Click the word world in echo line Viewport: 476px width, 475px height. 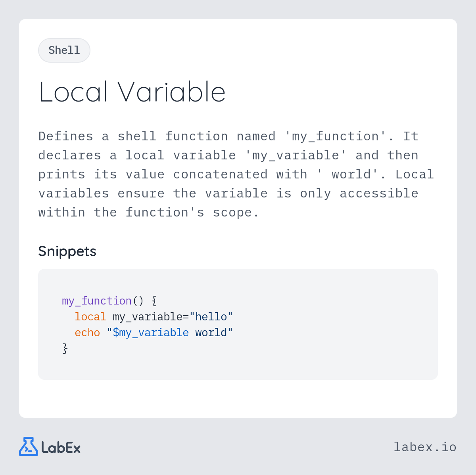(x=211, y=333)
